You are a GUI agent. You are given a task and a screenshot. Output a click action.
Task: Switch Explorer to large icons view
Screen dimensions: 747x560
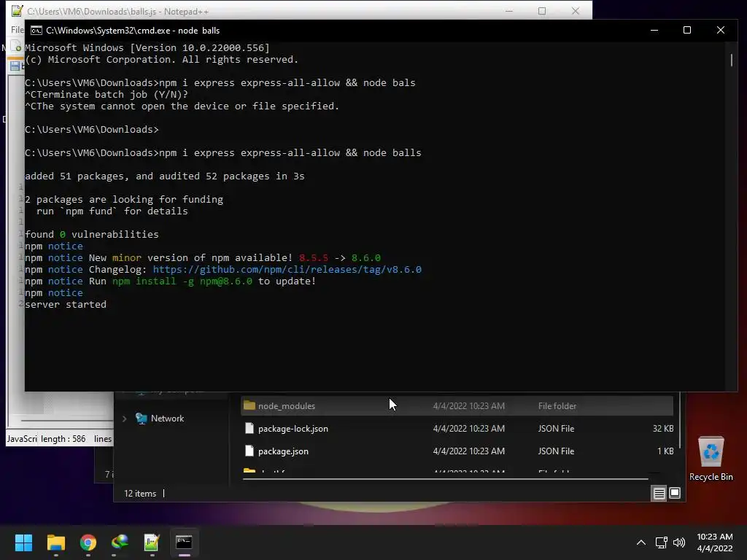[675, 494]
